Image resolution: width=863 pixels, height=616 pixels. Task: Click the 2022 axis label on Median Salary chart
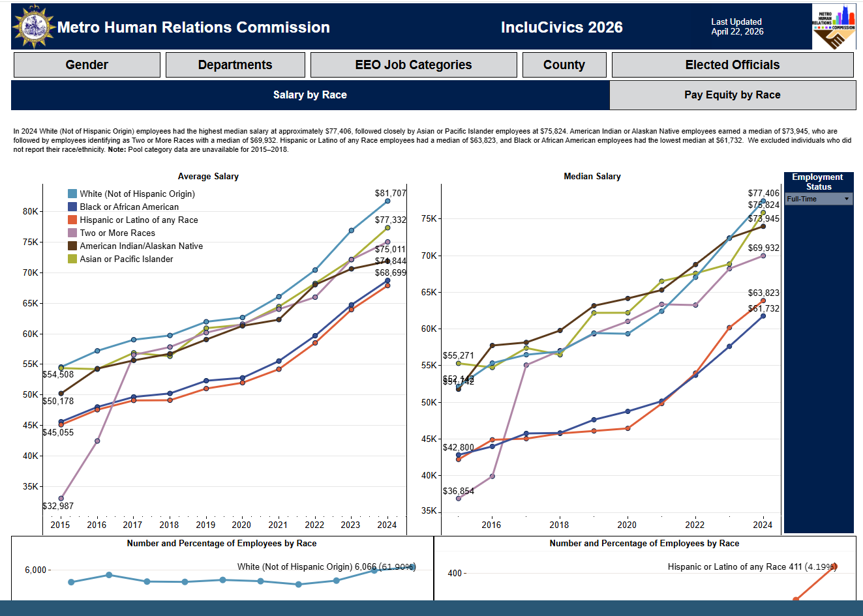pyautogui.click(x=695, y=525)
